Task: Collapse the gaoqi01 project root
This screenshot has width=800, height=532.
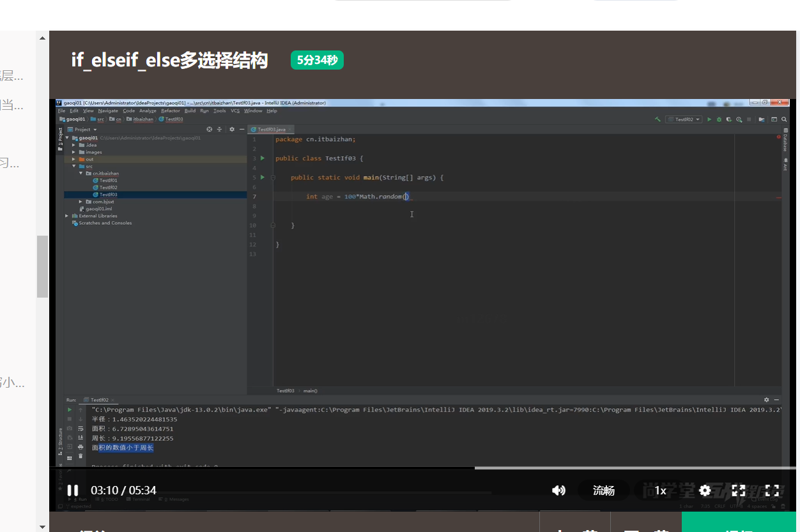Action: click(67, 137)
